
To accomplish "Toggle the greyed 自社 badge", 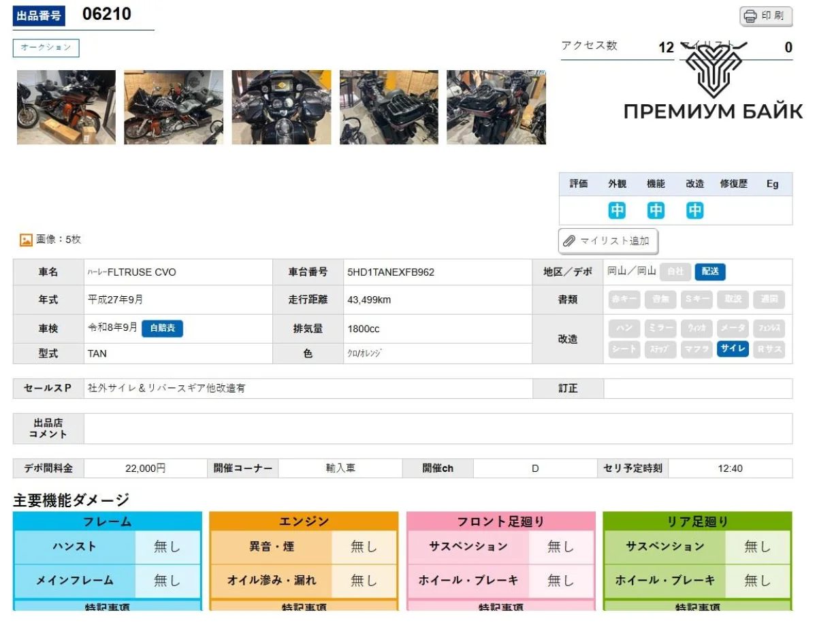I will [675, 272].
